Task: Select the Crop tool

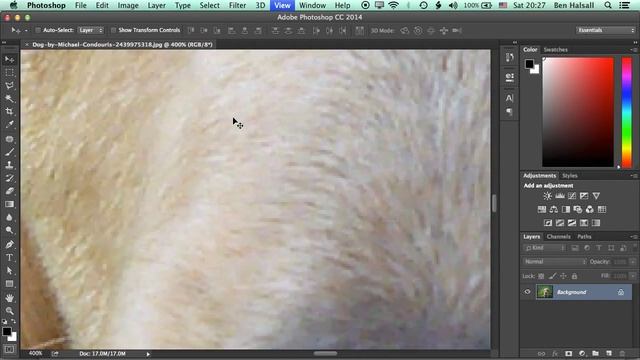Action: tap(9, 111)
